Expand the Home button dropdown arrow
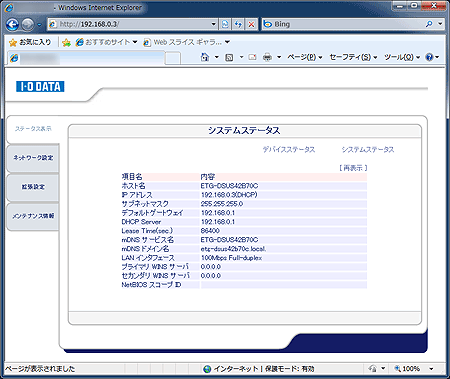Screen dimensions: 450x379 click(x=217, y=57)
